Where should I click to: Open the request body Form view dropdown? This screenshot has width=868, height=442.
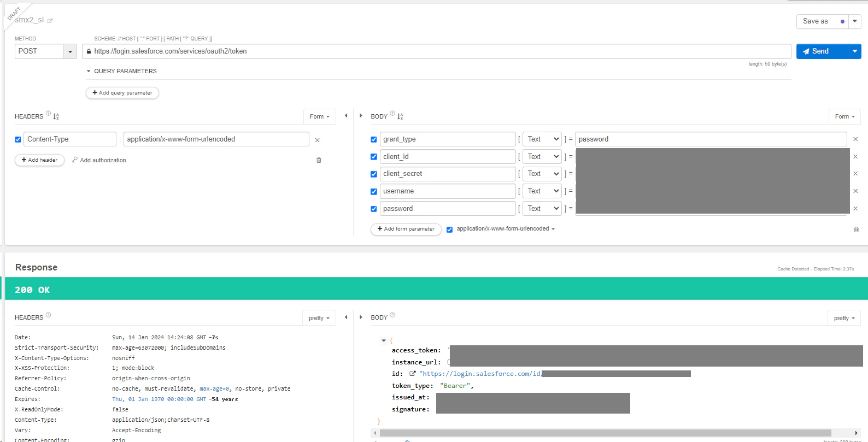tap(844, 116)
